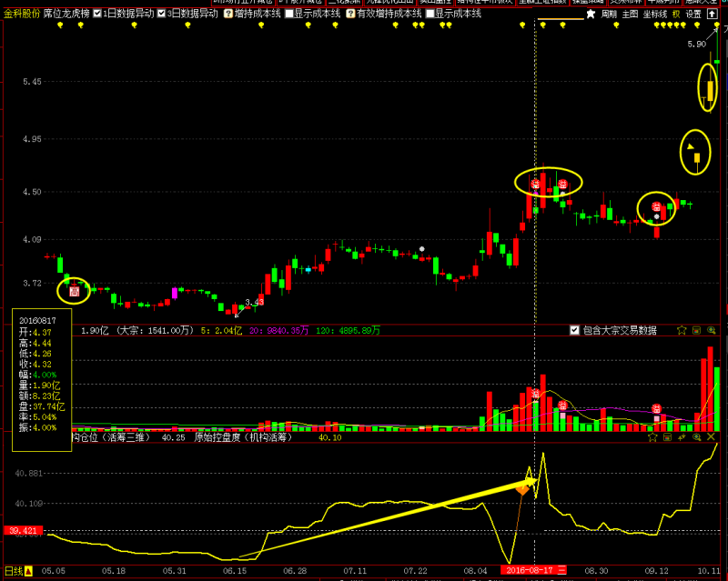728x581 pixels.
Task: Click the help question icon before 有效增持成本线
Action: click(350, 14)
